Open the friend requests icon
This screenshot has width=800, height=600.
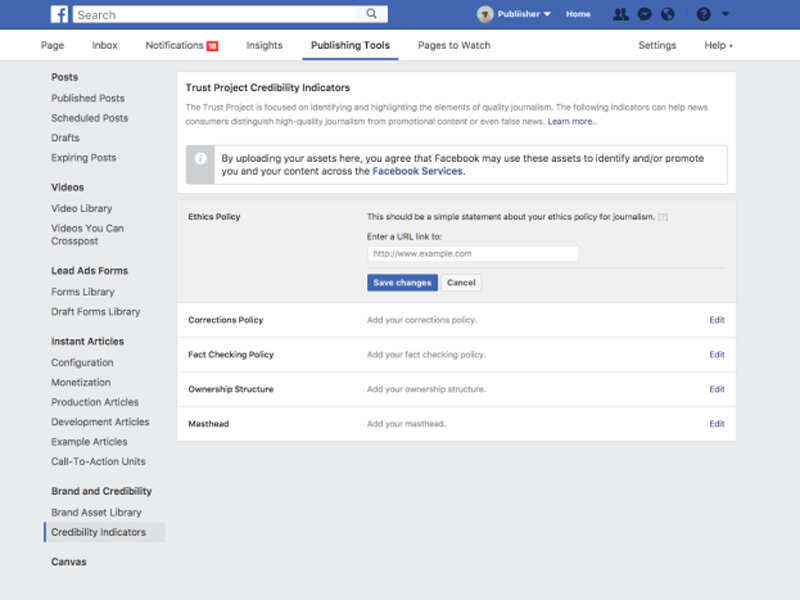(x=621, y=14)
